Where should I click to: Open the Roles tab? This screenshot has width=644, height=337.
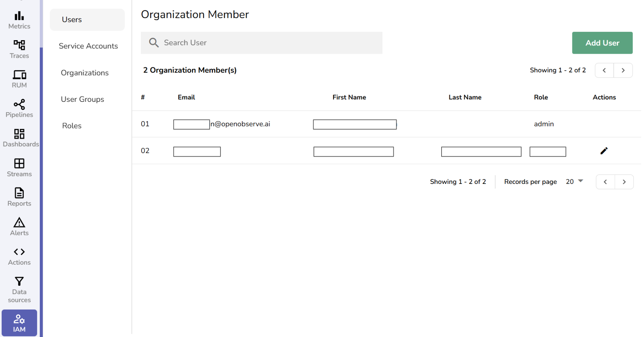coord(72,126)
